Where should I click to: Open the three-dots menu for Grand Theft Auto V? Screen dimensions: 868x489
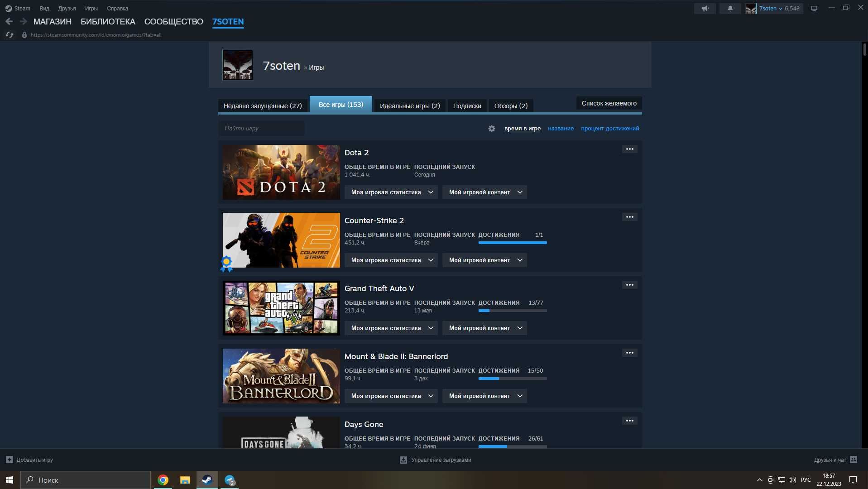point(629,285)
